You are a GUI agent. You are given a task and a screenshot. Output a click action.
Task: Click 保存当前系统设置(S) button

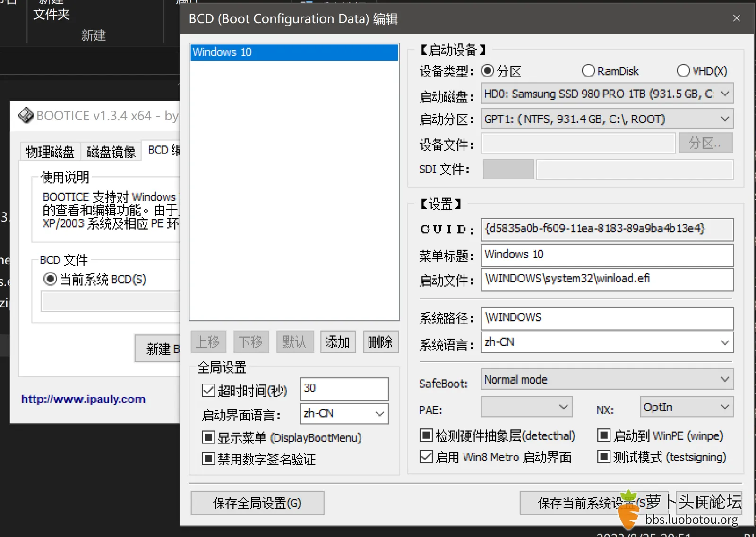[x=594, y=503]
